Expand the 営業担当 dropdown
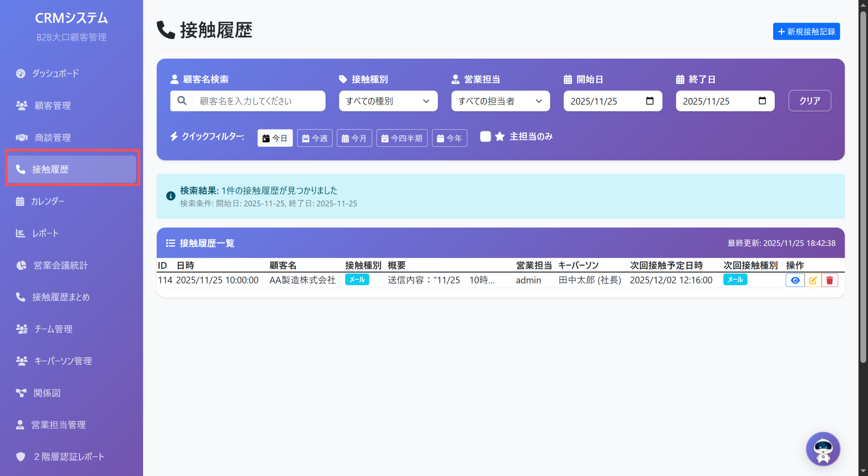 pyautogui.click(x=500, y=101)
